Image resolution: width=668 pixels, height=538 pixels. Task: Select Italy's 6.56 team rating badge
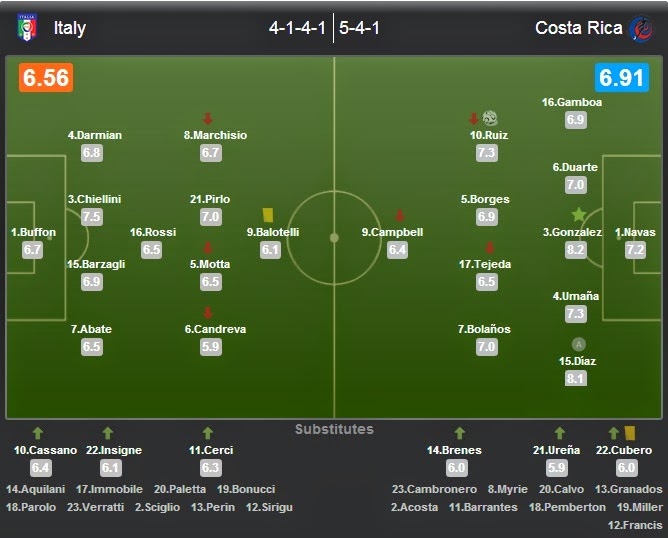tap(45, 78)
